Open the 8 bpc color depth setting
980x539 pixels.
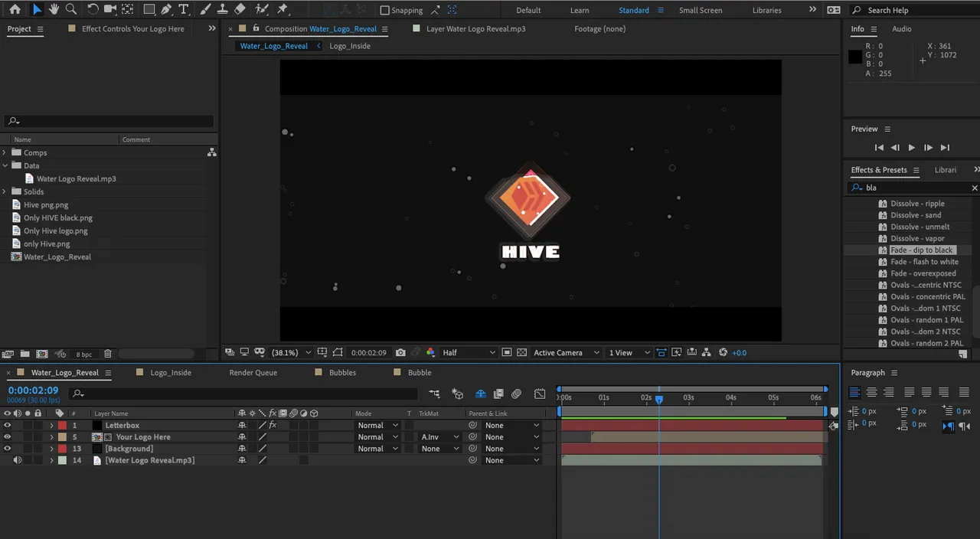tap(83, 354)
